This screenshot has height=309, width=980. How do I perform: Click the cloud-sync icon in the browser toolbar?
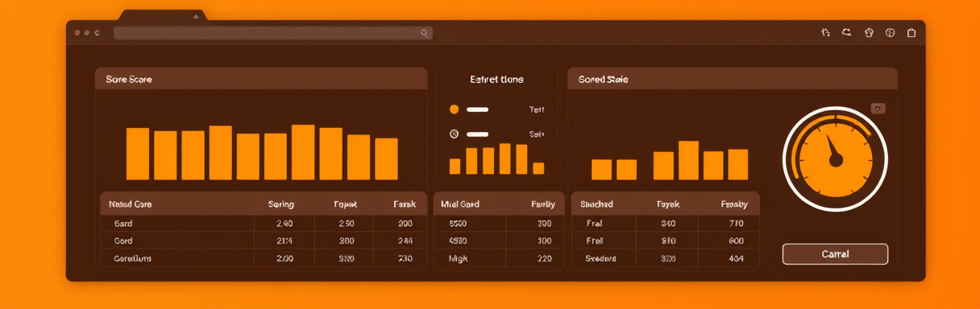pyautogui.click(x=847, y=33)
